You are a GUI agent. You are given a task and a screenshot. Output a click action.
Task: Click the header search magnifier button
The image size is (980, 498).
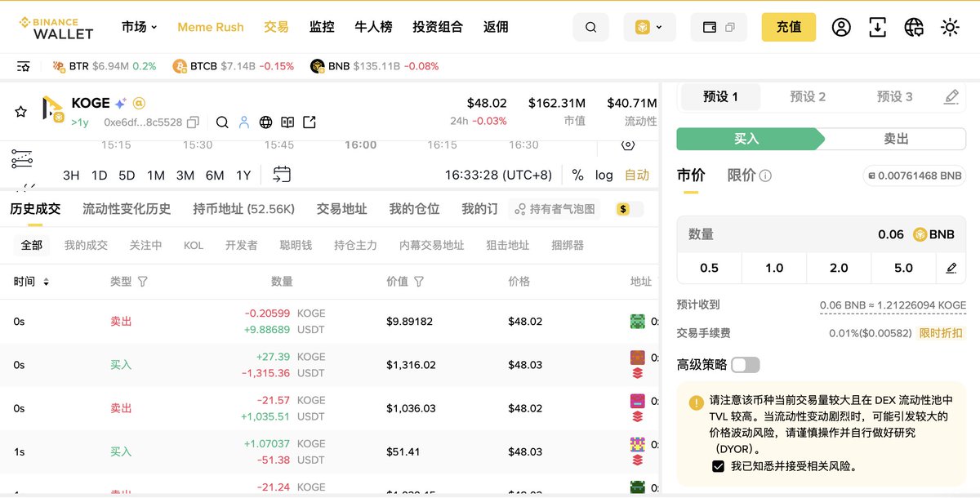[590, 28]
